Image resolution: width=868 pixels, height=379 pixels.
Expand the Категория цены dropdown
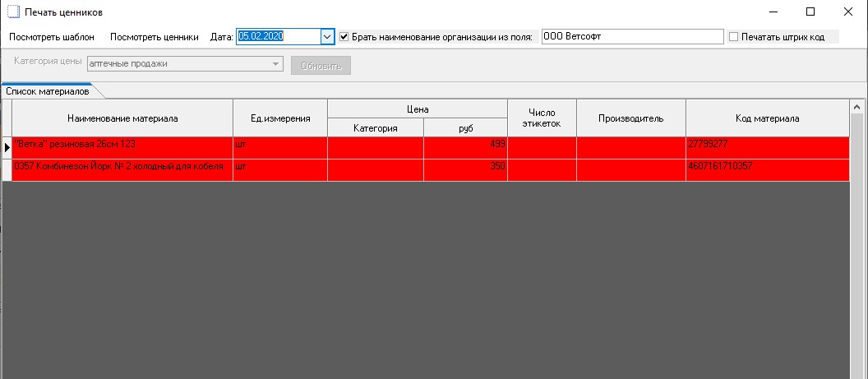click(275, 64)
